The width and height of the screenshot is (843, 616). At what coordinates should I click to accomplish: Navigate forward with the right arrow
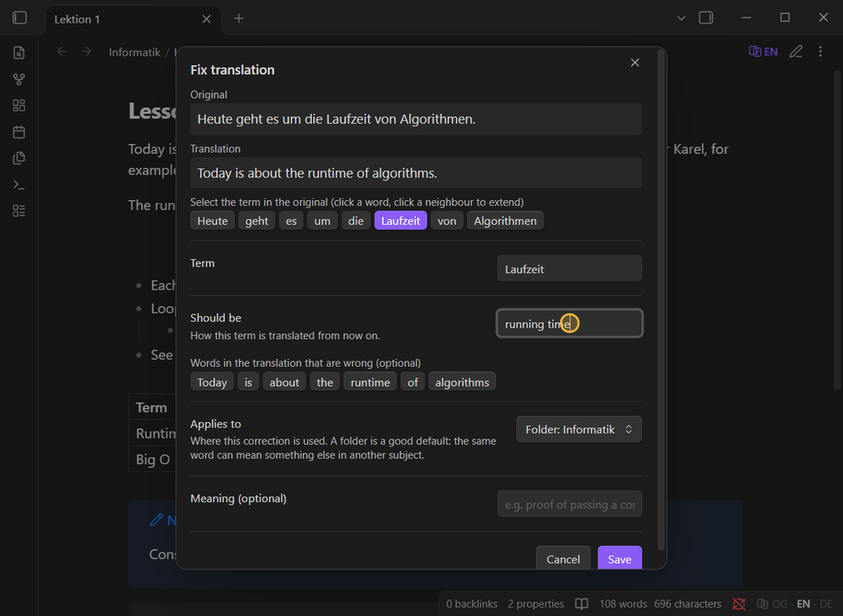point(87,52)
